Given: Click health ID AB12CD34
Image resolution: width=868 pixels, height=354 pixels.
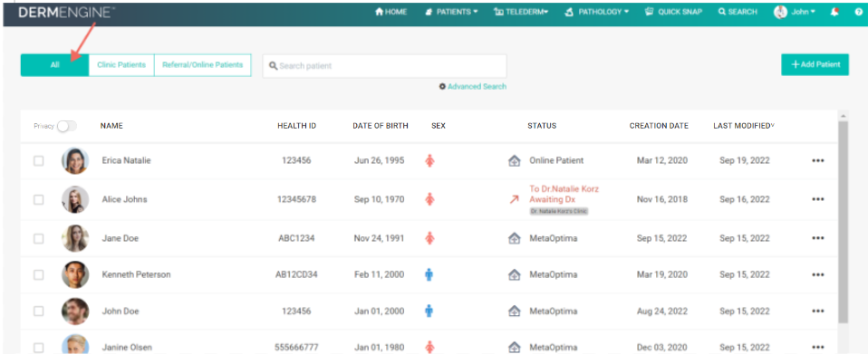Looking at the screenshot, I should coord(296,274).
